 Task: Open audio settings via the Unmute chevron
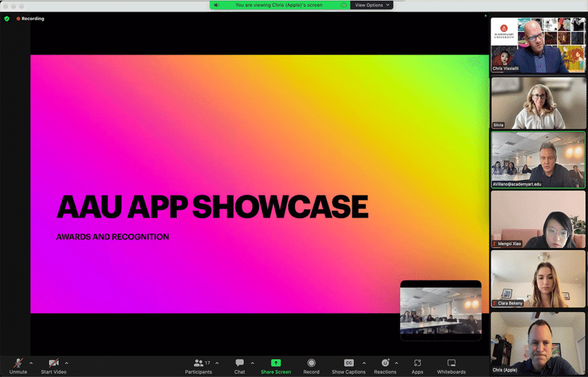click(31, 363)
